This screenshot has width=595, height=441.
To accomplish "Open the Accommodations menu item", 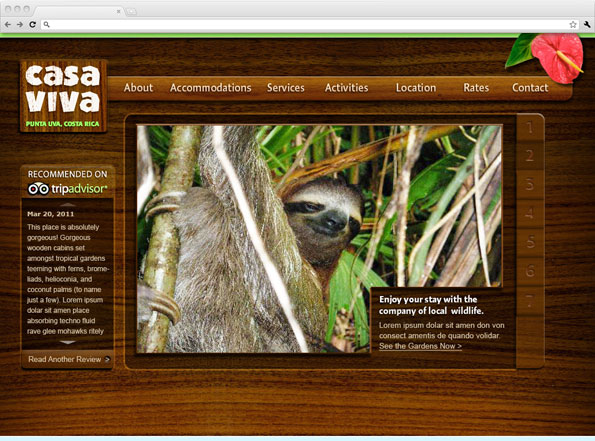I will (x=211, y=88).
